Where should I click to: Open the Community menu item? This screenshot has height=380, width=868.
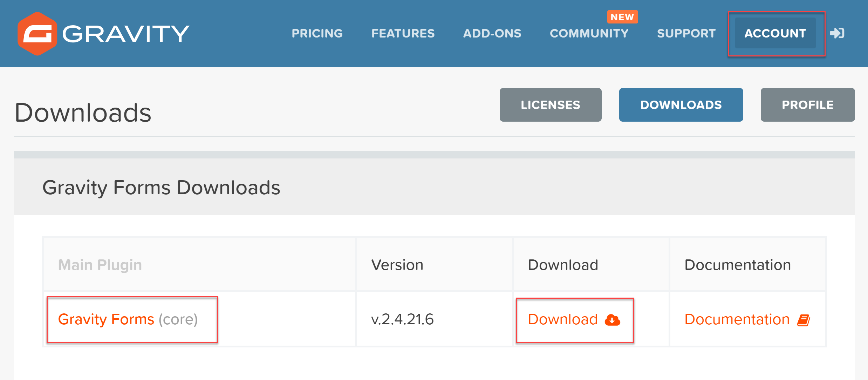[x=589, y=33]
